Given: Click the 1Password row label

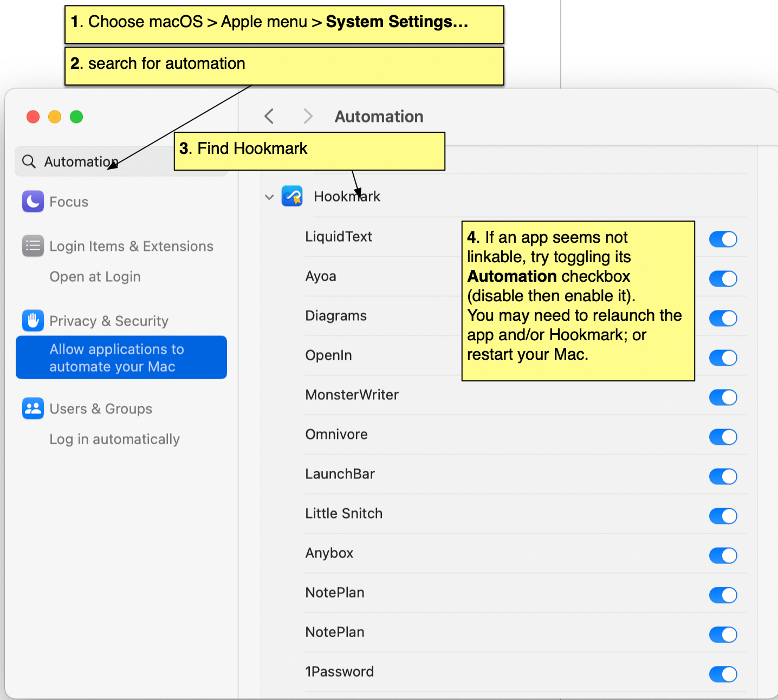Looking at the screenshot, I should point(339,671).
